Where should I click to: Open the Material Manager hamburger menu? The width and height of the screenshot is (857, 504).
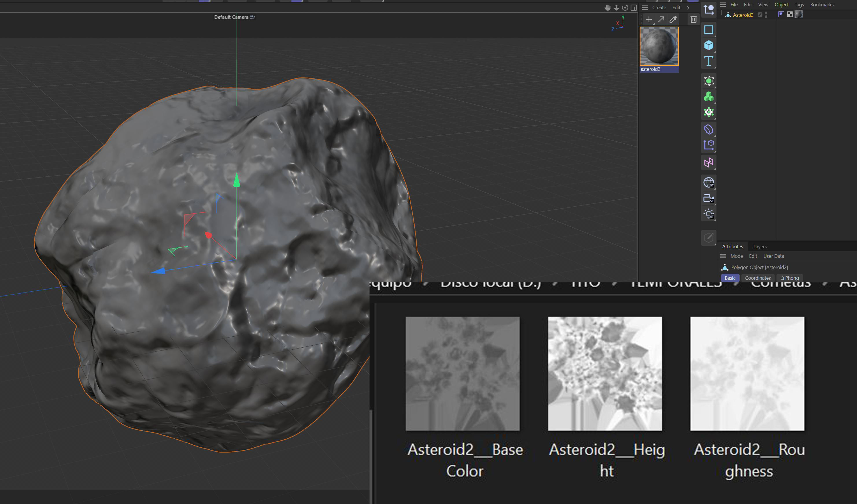(645, 8)
